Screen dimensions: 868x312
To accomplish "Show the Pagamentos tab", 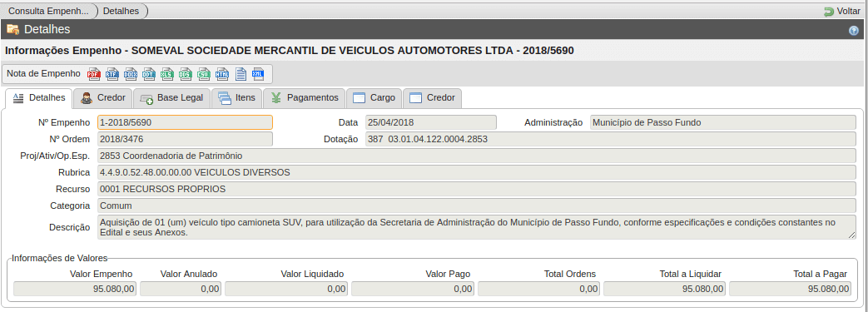I will pyautogui.click(x=305, y=98).
